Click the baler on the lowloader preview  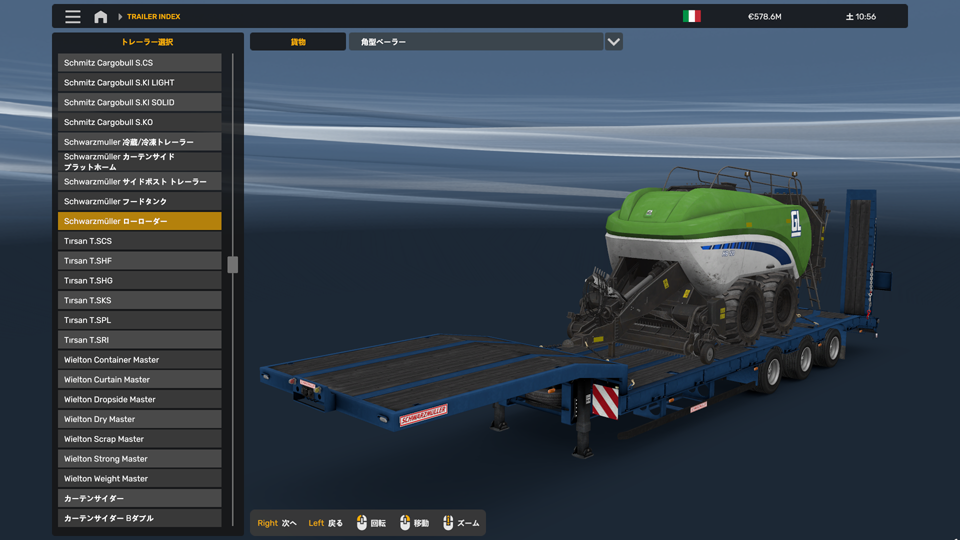pos(710,250)
